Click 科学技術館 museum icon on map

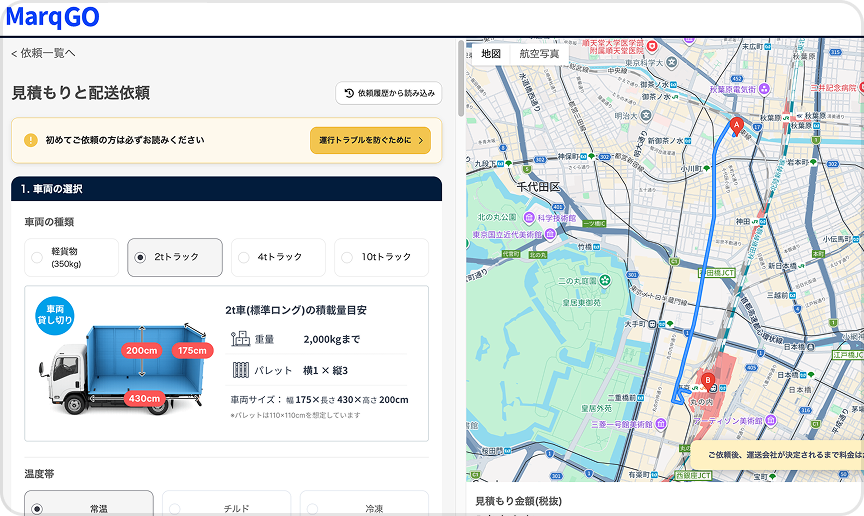530,218
